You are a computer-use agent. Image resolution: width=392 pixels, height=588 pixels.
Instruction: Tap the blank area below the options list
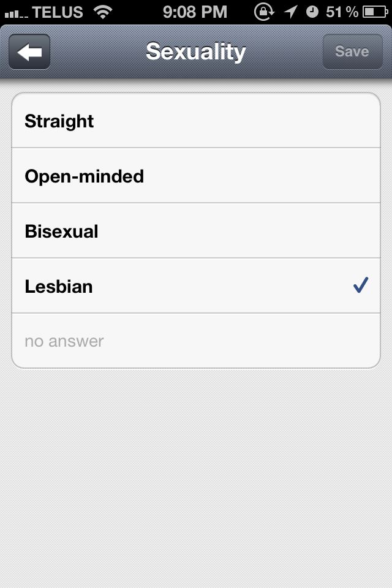[x=196, y=478]
